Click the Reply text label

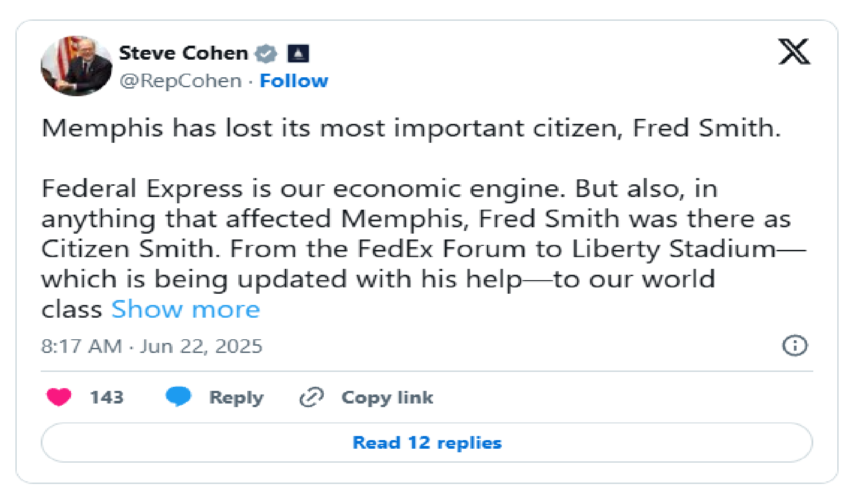(x=236, y=398)
